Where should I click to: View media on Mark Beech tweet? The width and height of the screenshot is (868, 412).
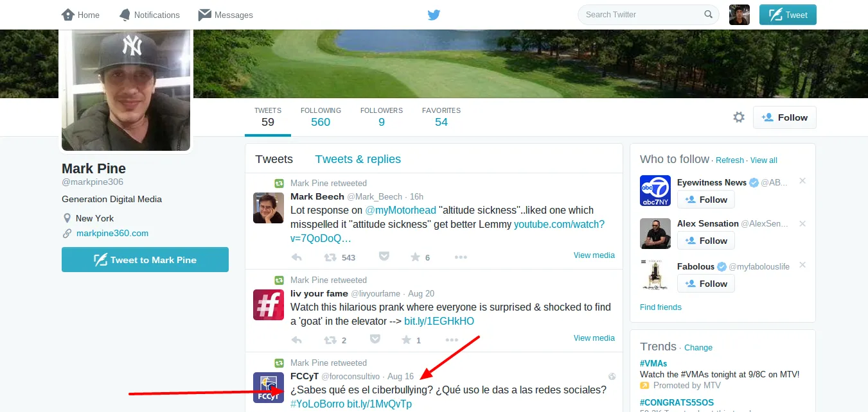594,255
